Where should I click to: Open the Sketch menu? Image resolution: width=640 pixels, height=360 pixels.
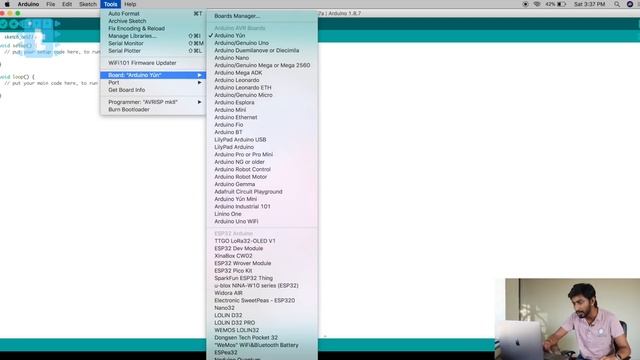click(x=88, y=4)
